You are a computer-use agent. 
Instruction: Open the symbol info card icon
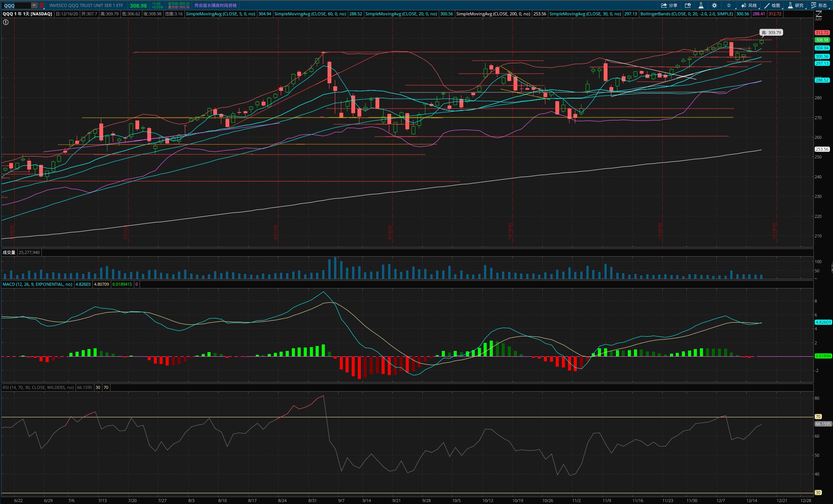pos(688,5)
